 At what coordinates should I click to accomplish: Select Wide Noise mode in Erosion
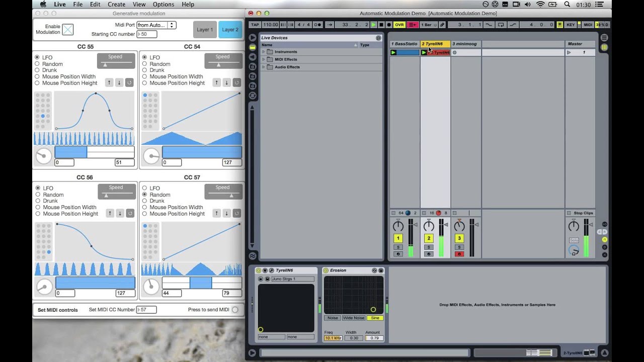pyautogui.click(x=353, y=318)
